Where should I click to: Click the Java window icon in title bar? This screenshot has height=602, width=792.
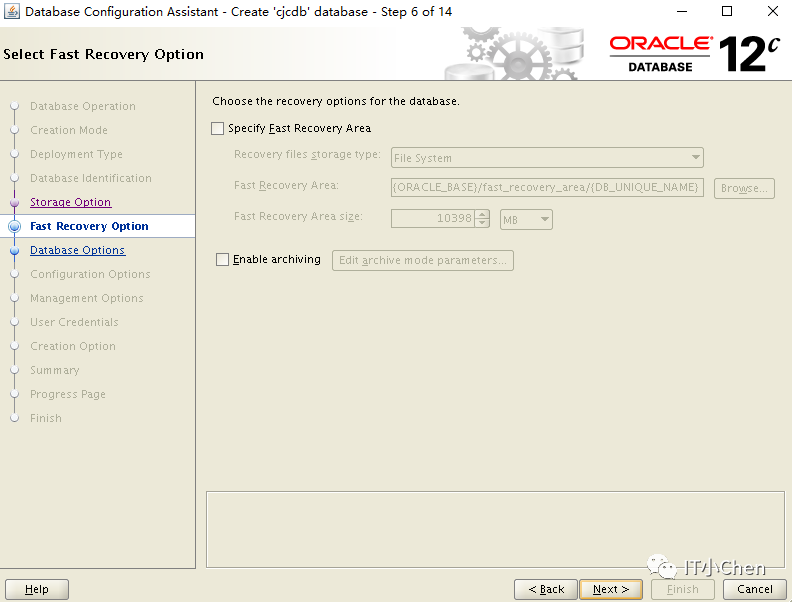point(11,11)
